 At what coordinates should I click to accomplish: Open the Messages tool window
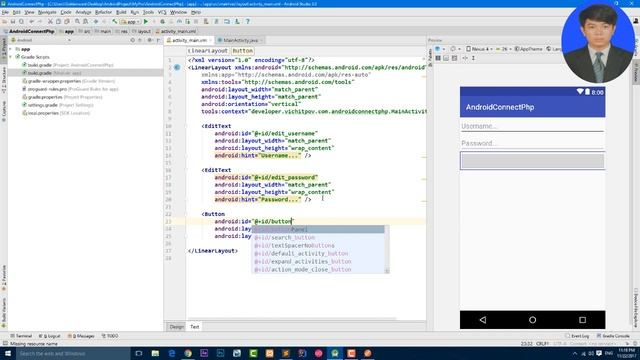[81, 336]
